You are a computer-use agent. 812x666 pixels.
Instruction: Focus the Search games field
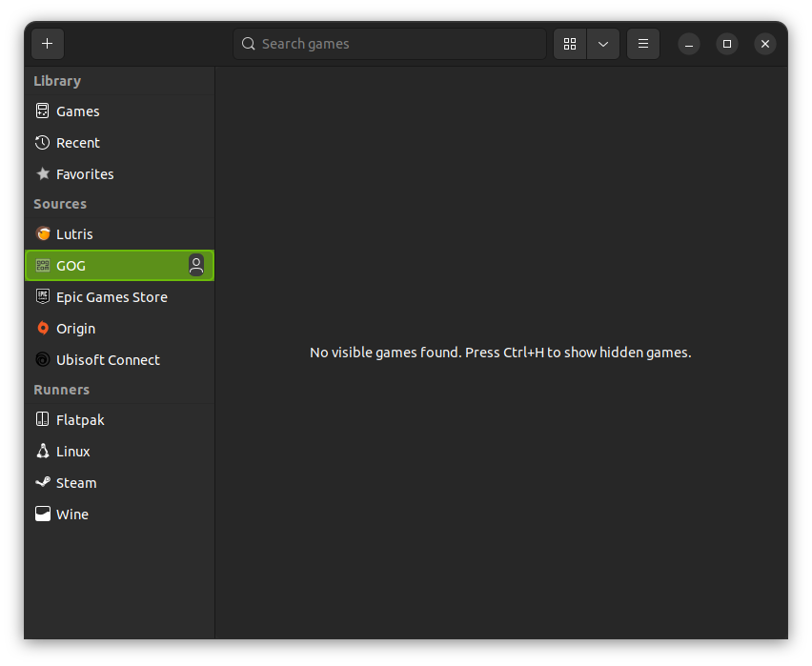tap(390, 44)
